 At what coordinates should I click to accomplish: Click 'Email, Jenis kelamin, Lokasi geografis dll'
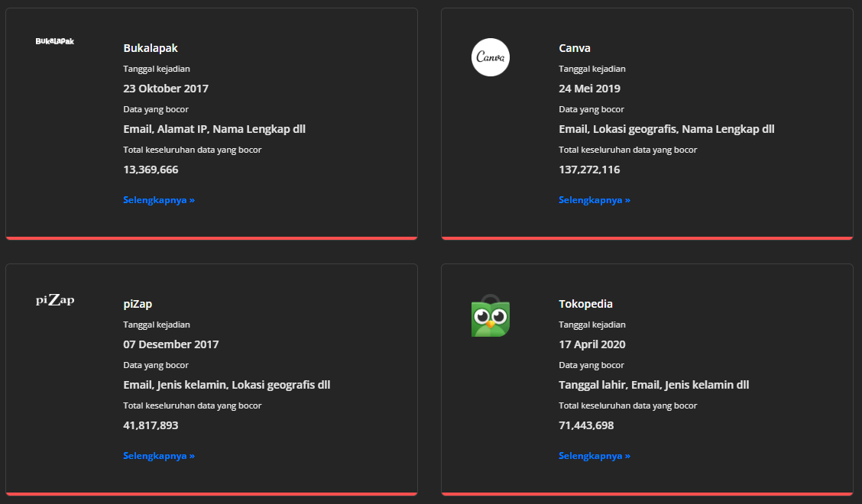pyautogui.click(x=226, y=386)
